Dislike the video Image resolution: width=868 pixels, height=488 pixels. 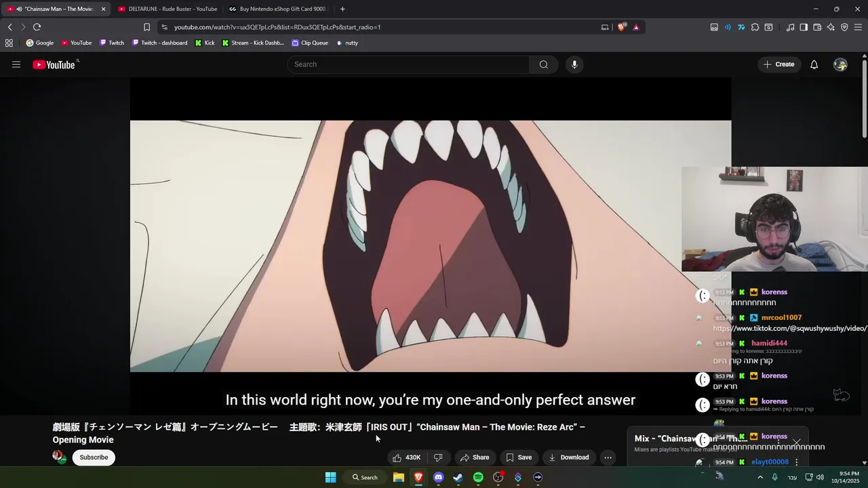438,457
